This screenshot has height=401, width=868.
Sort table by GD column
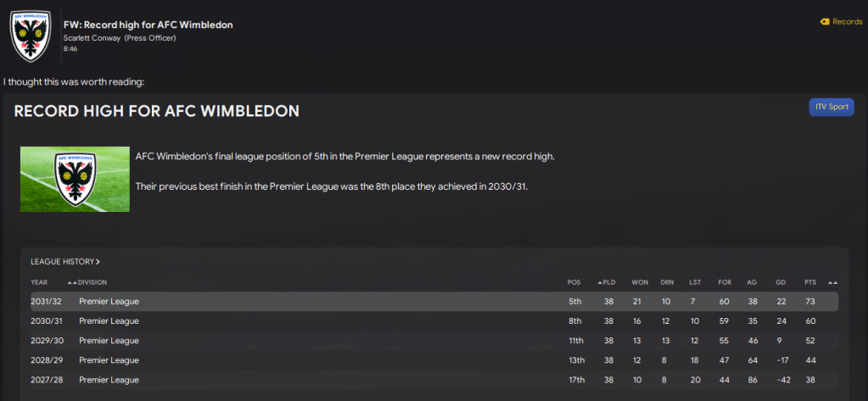point(780,282)
